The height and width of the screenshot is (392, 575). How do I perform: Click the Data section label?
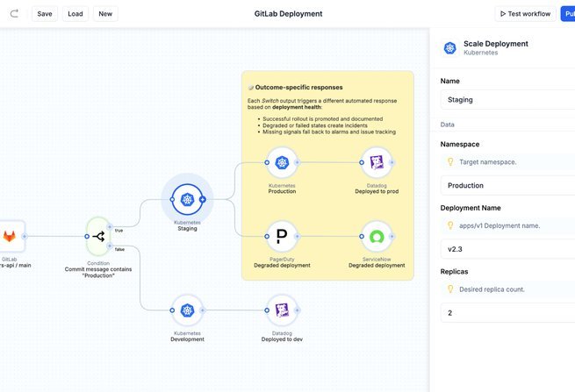[448, 125]
